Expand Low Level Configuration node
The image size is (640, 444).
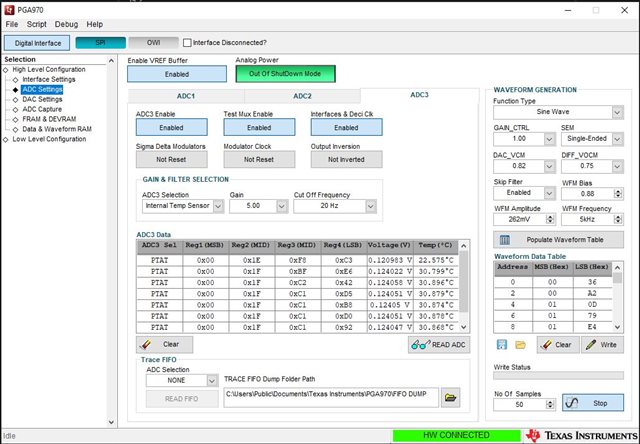tap(6, 139)
